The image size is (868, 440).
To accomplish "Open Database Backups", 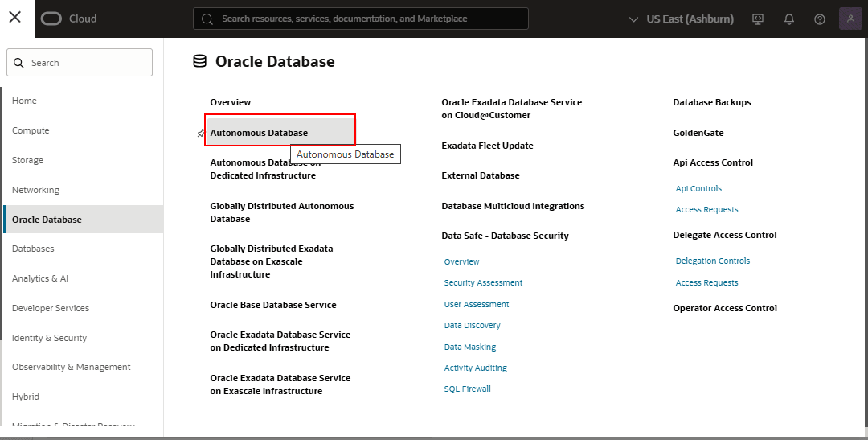I will [x=712, y=102].
